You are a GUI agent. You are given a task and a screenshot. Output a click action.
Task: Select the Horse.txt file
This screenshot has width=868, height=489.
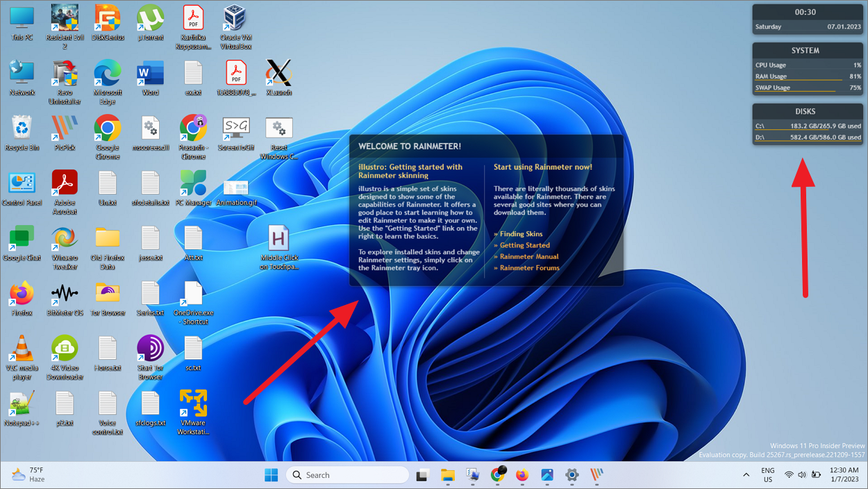[x=108, y=354]
